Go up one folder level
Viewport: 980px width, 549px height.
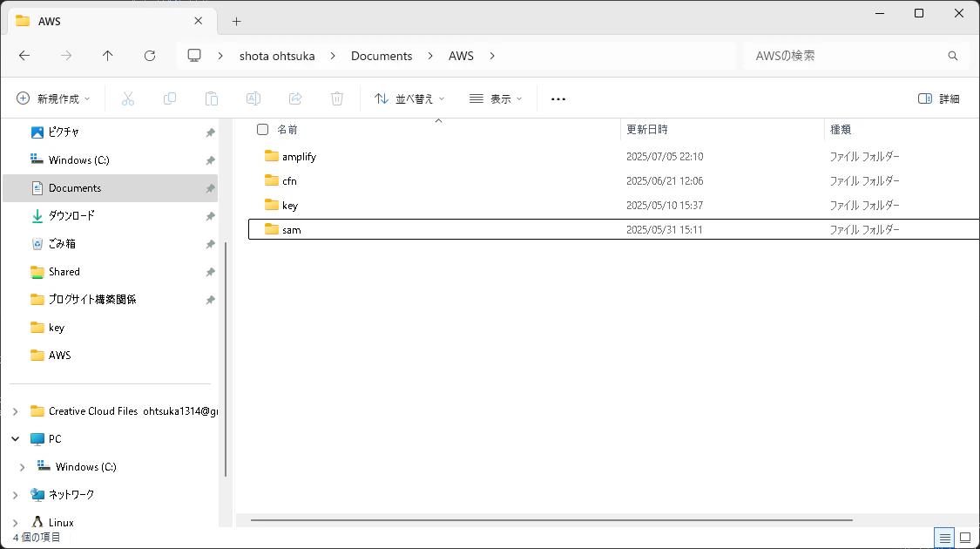pos(107,56)
